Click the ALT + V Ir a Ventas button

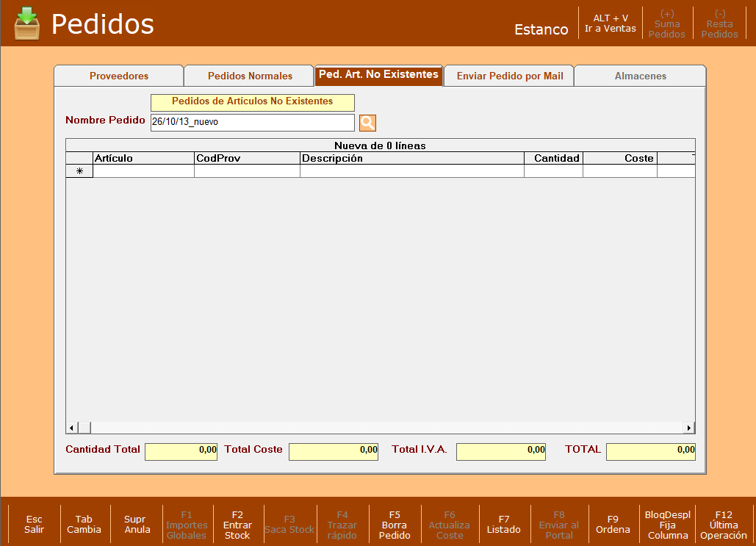[611, 24]
